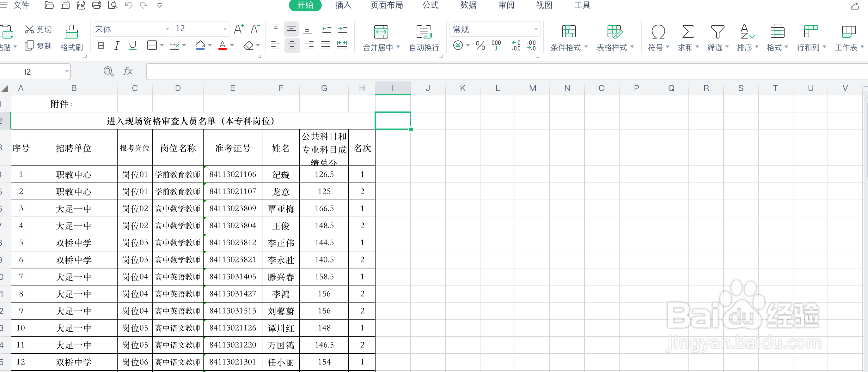Expand quick access toolbar customize arrow
This screenshot has height=372, width=868.
click(160, 5)
